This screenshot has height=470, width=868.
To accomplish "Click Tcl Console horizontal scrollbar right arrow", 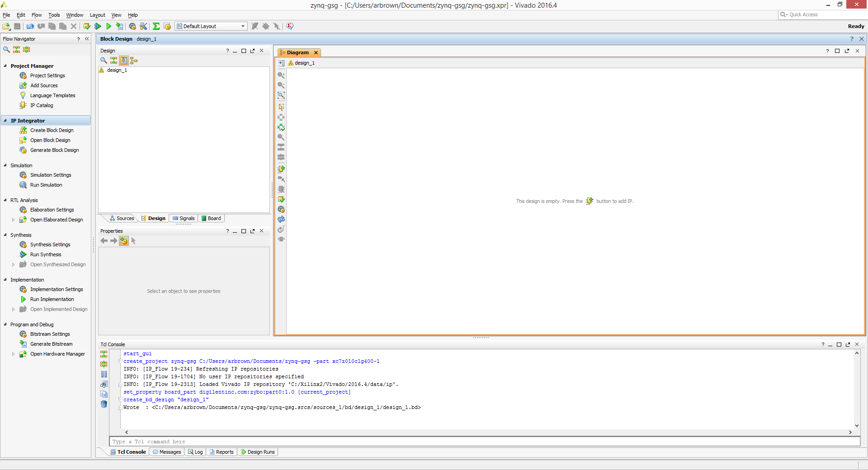I will point(850,432).
